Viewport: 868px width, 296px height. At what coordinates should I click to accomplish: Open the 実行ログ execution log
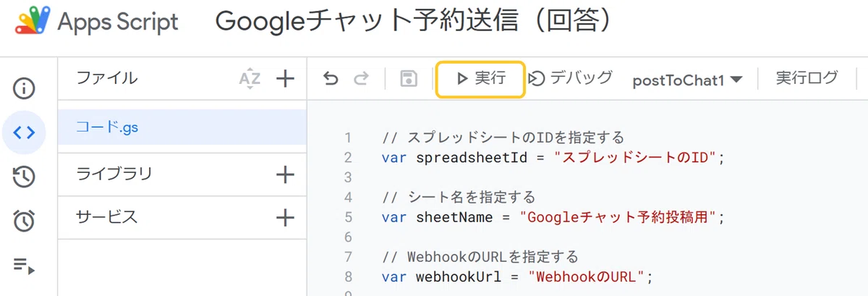(807, 78)
